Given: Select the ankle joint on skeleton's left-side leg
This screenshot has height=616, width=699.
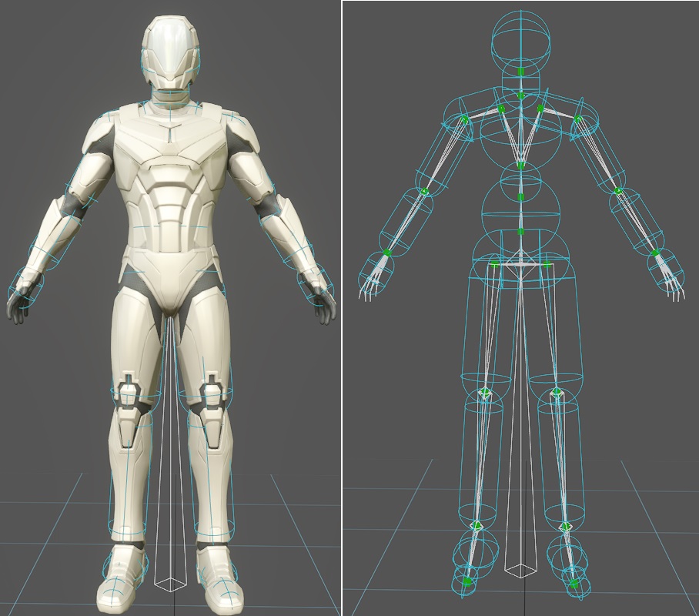Looking at the screenshot, I should (477, 526).
